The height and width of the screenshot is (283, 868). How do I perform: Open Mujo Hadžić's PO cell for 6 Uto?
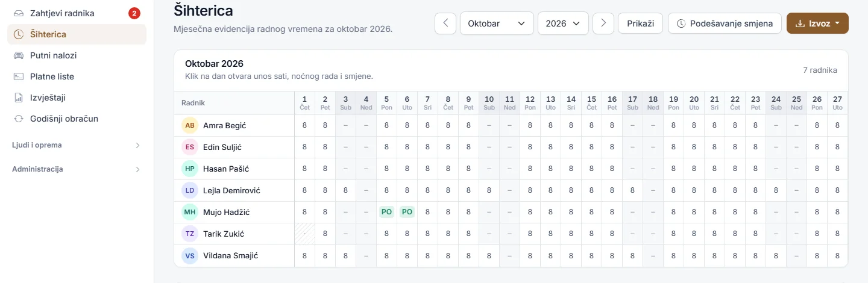click(407, 213)
